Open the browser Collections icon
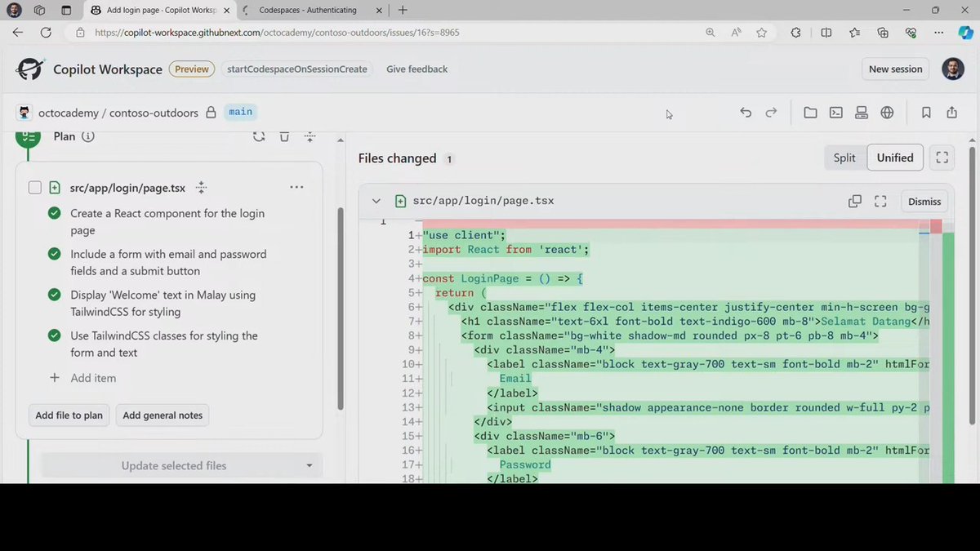Image resolution: width=980 pixels, height=551 pixels. point(883,33)
